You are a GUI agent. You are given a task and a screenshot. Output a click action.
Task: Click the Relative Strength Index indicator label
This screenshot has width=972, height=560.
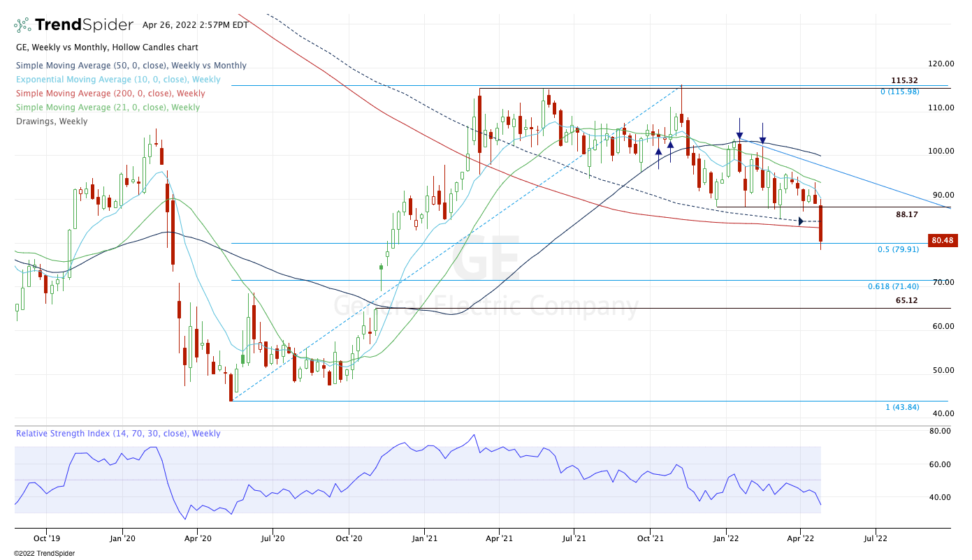[x=118, y=434]
